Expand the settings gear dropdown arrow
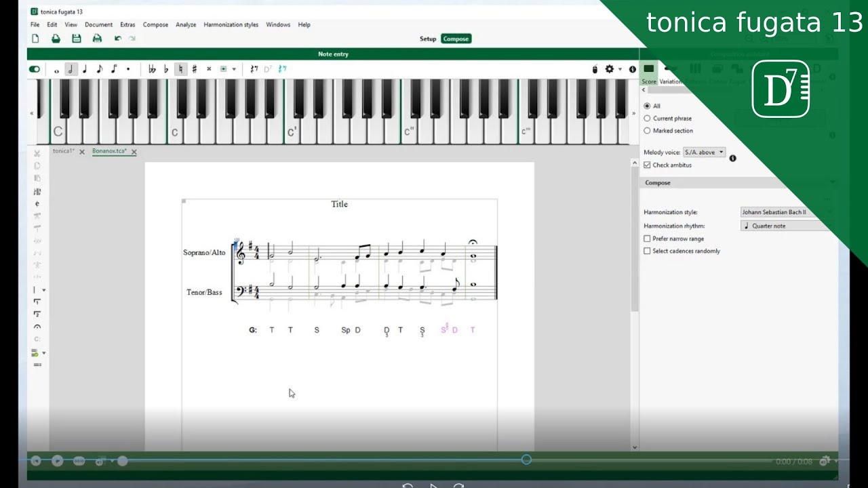Screen dimensions: 868x488 tap(620, 69)
